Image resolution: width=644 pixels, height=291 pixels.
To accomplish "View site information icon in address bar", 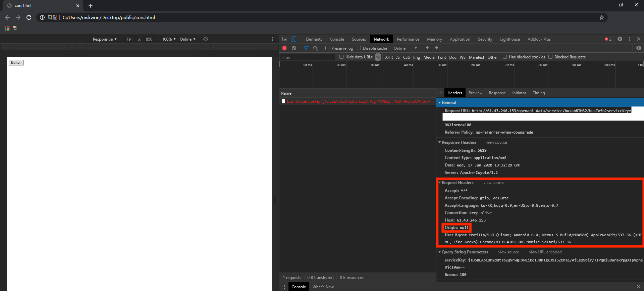I will point(42,17).
